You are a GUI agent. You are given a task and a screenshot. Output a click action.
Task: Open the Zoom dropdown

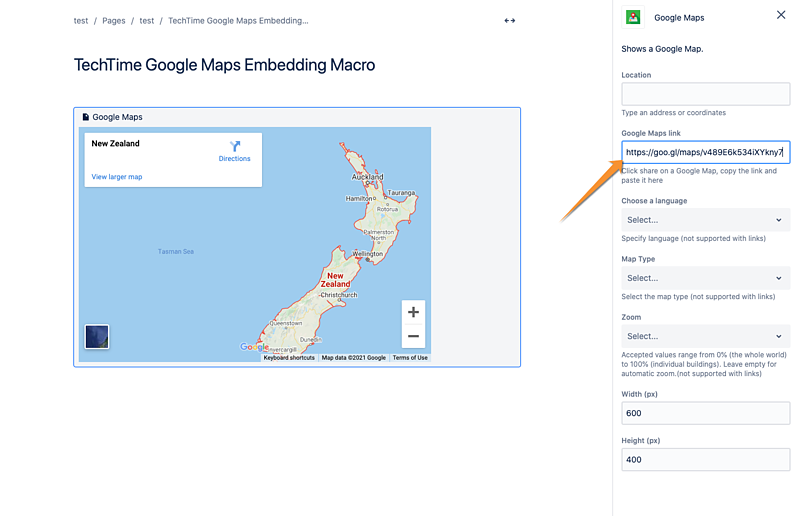click(x=705, y=336)
